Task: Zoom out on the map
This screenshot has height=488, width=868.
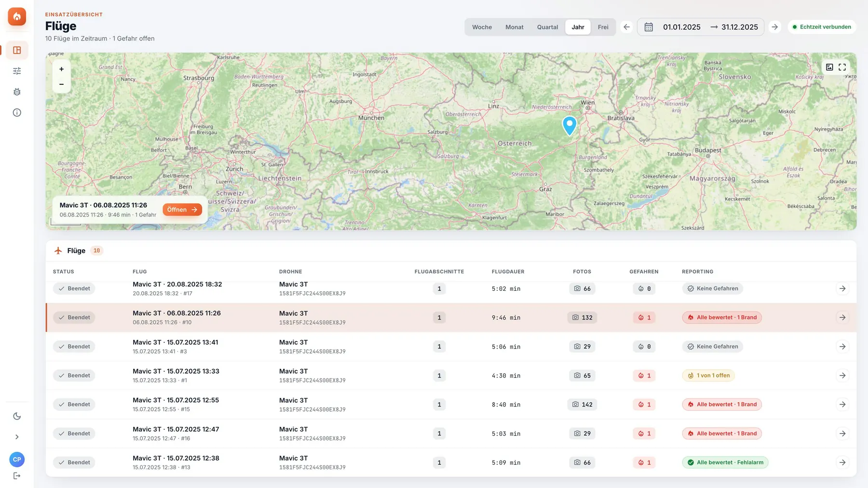Action: (x=61, y=84)
